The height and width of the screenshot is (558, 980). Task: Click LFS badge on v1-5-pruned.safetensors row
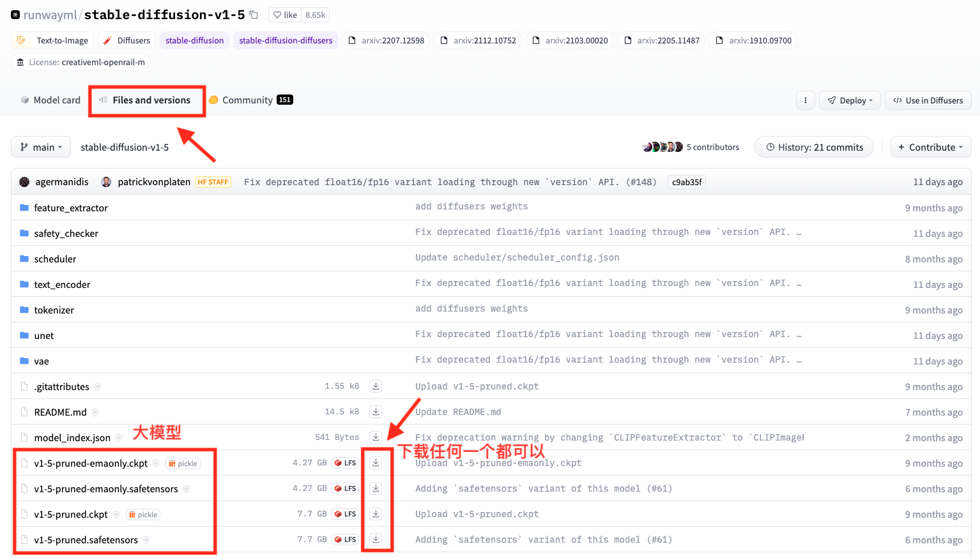345,539
